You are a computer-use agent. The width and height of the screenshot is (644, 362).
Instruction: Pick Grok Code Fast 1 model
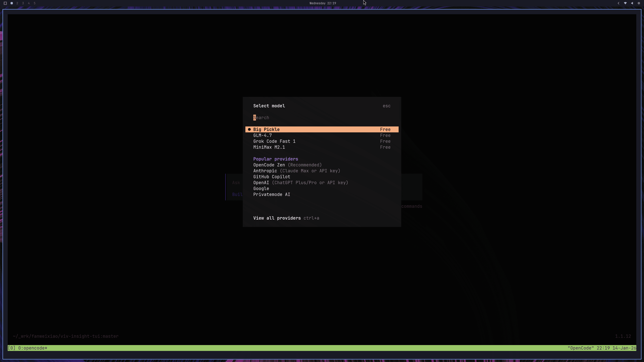tap(274, 141)
